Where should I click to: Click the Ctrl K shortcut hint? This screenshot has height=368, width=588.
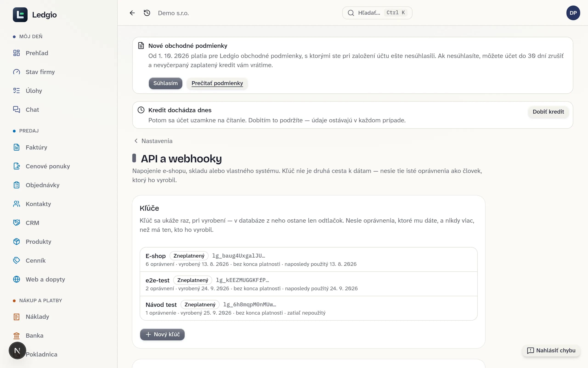(396, 13)
